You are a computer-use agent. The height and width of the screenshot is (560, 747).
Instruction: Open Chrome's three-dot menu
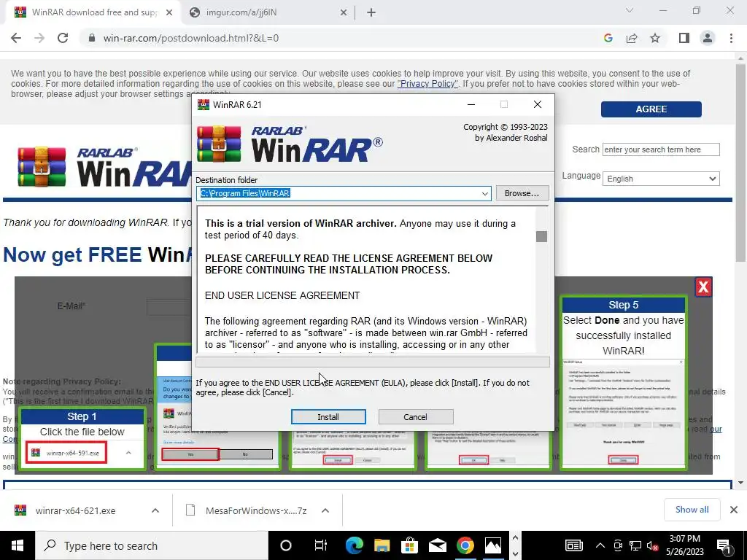click(731, 38)
